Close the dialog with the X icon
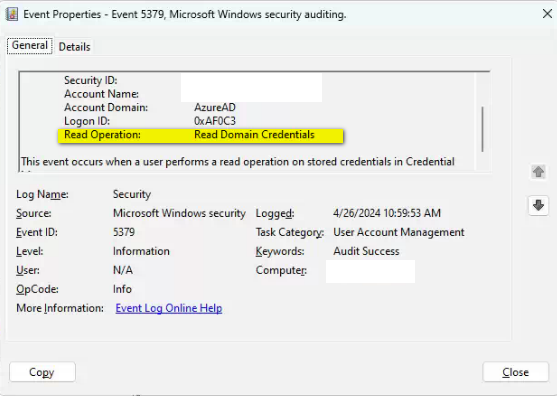The image size is (557, 396). pyautogui.click(x=547, y=14)
